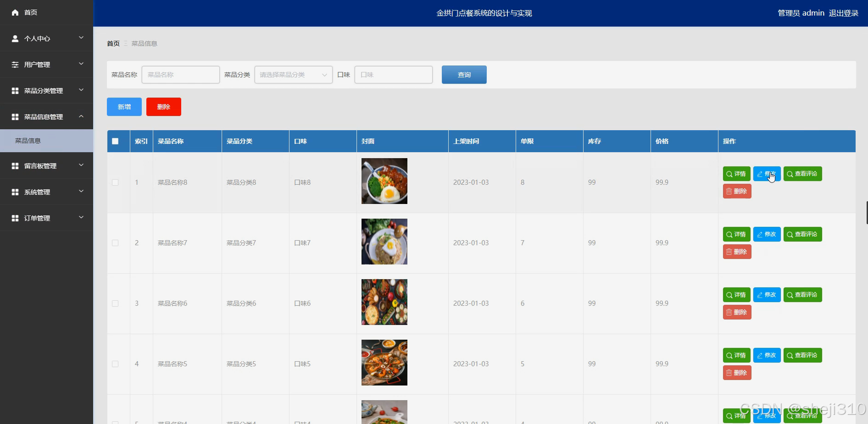Viewport: 868px width, 424px height.
Task: Select the 菜品信息 submenu item
Action: click(x=46, y=141)
